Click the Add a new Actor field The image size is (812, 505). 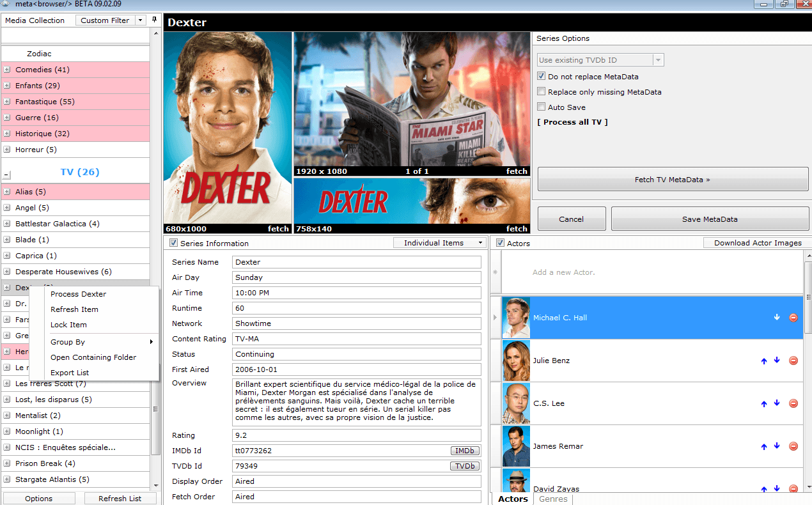(652, 272)
